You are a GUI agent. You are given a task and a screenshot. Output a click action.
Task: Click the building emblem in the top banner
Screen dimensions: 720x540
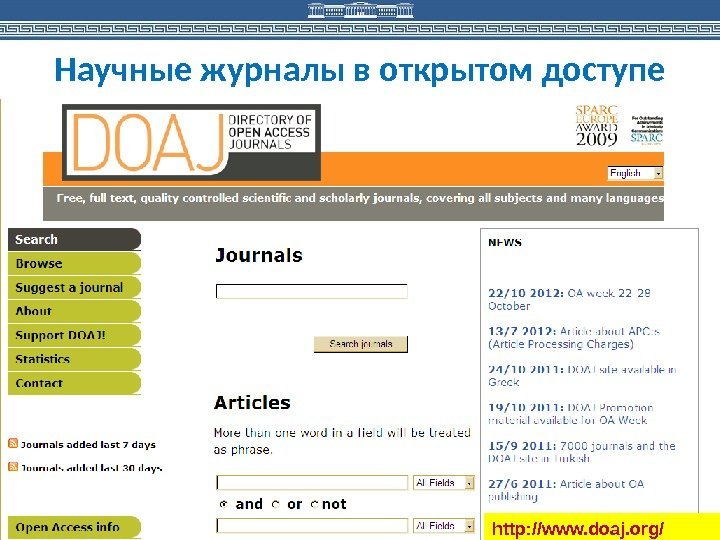[x=360, y=10]
